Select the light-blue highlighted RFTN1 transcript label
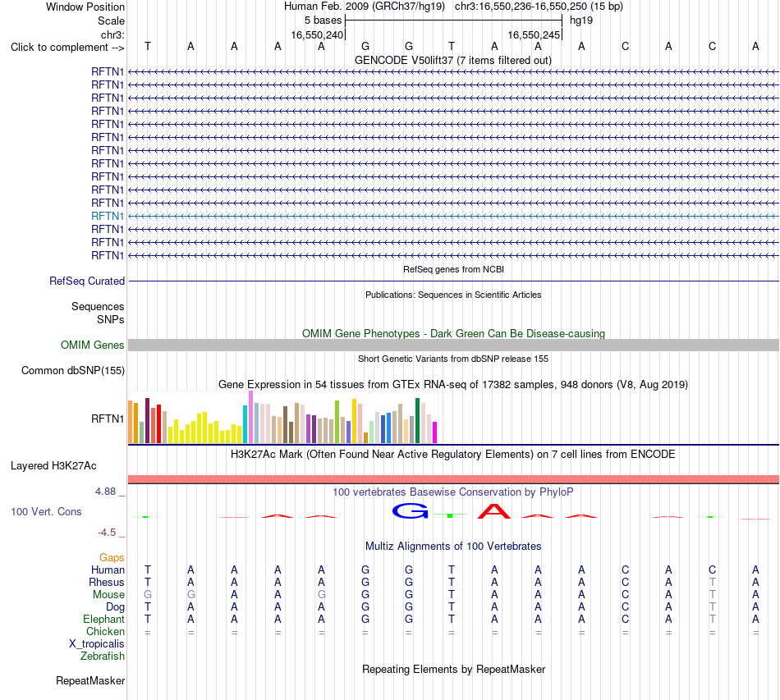 pyautogui.click(x=108, y=217)
